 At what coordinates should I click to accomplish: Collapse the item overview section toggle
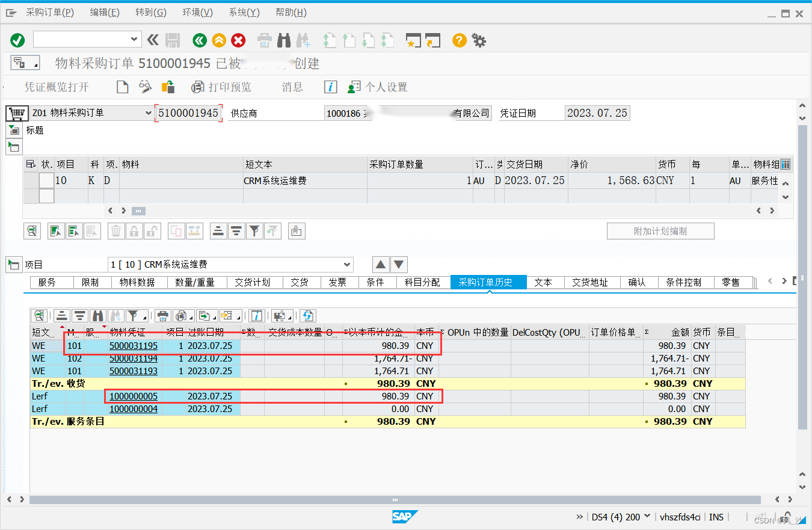pyautogui.click(x=14, y=146)
